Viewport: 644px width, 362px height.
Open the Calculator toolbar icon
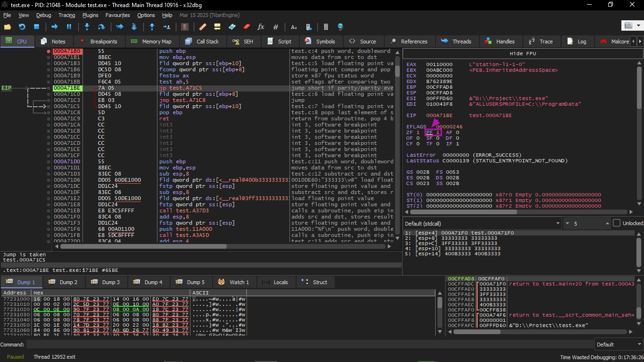tap(325, 27)
